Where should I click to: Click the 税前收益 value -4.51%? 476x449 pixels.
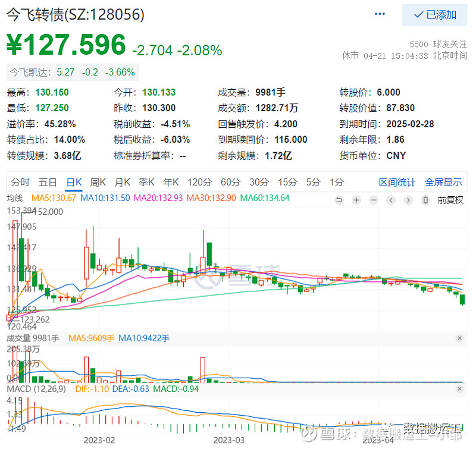pos(175,124)
